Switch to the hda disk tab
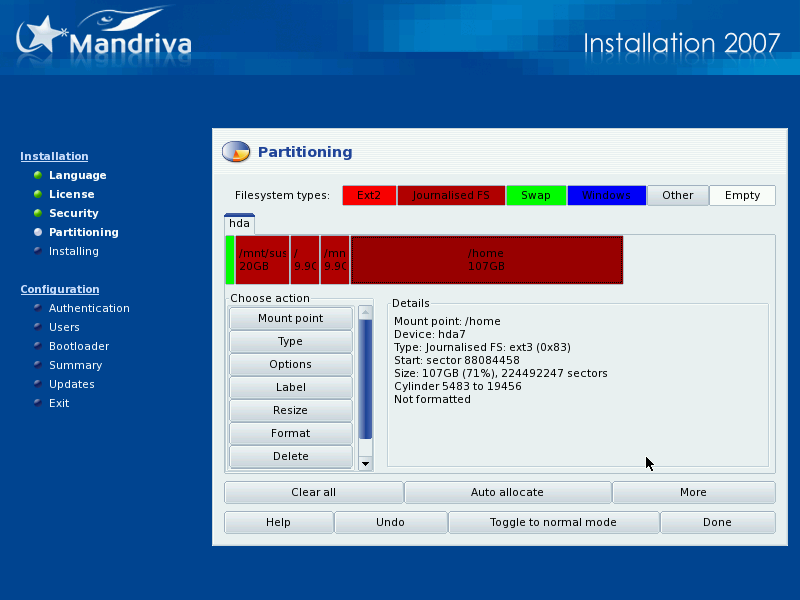The height and width of the screenshot is (600, 800). pyautogui.click(x=239, y=223)
